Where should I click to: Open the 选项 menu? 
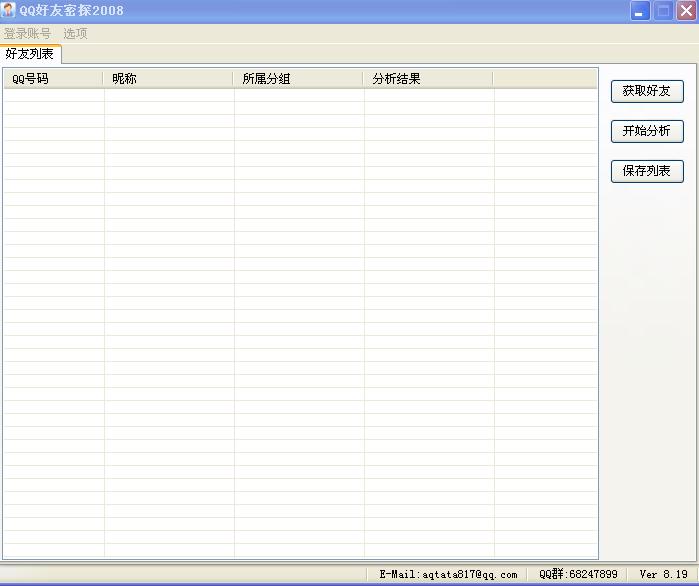pyautogui.click(x=75, y=33)
